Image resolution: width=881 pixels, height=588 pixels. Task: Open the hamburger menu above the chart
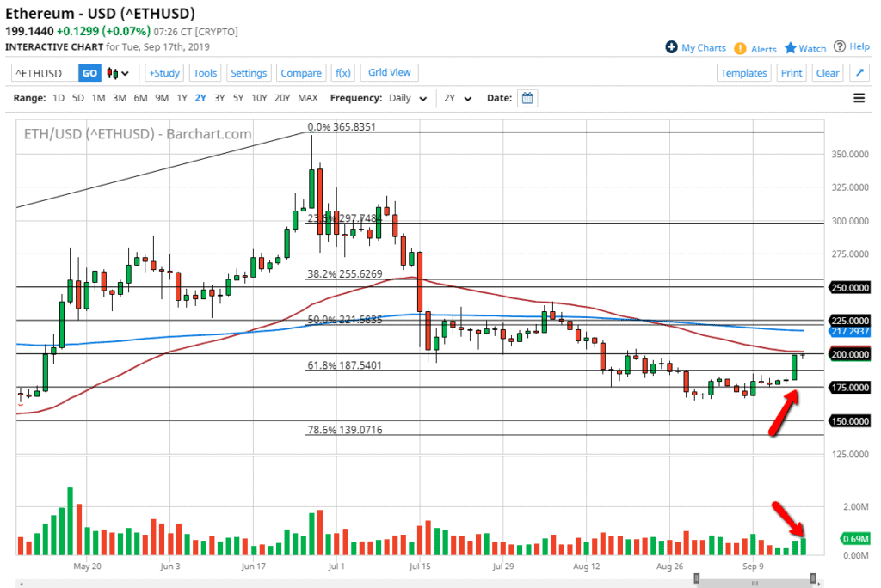point(860,97)
